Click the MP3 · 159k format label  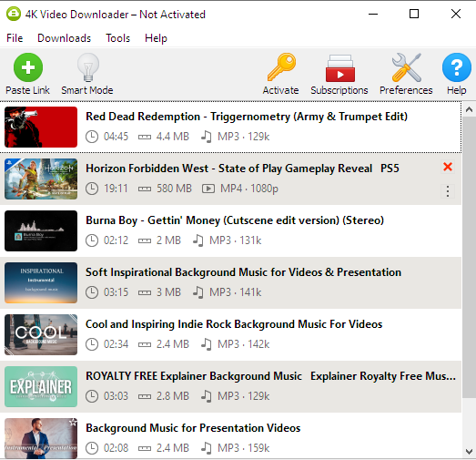[x=244, y=448]
